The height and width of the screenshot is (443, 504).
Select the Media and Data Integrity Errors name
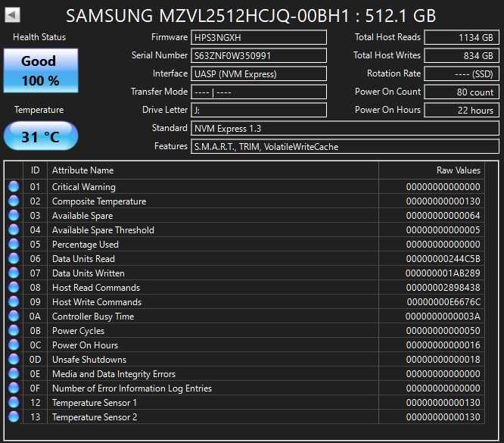coord(114,374)
